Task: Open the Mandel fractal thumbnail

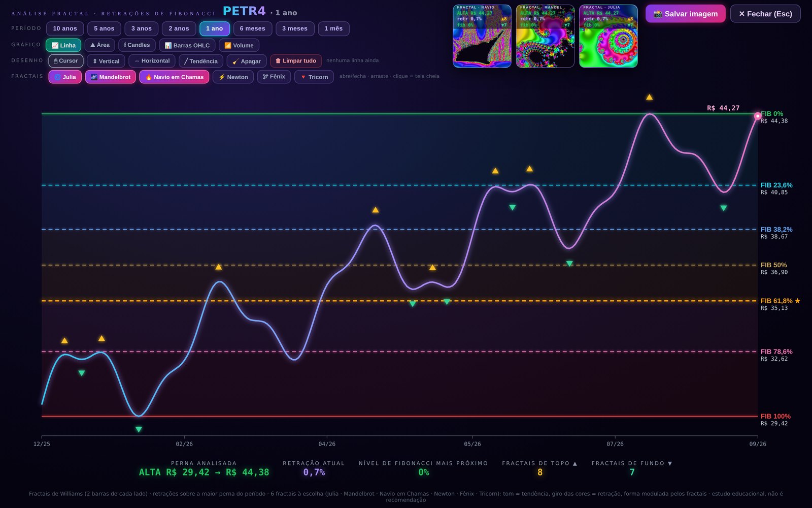Action: click(545, 36)
